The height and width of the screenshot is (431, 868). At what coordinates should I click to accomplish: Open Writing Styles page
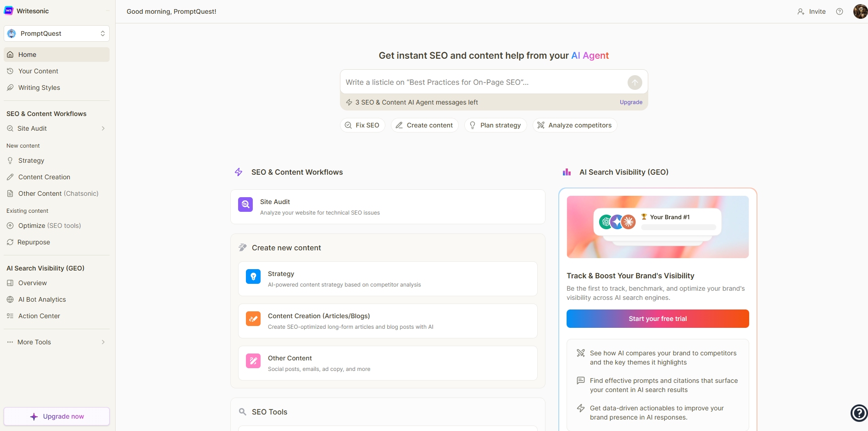[x=39, y=88]
